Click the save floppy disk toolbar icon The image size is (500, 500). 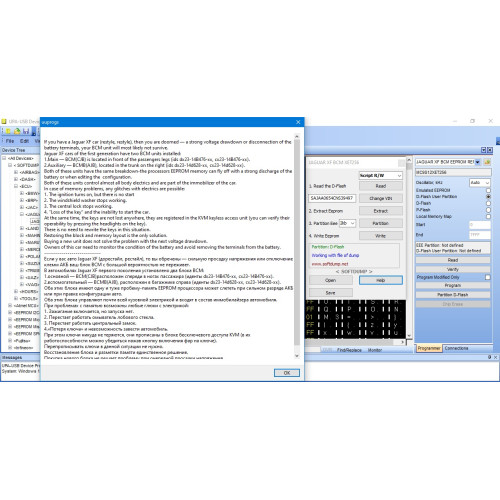pyautogui.click(x=26, y=131)
